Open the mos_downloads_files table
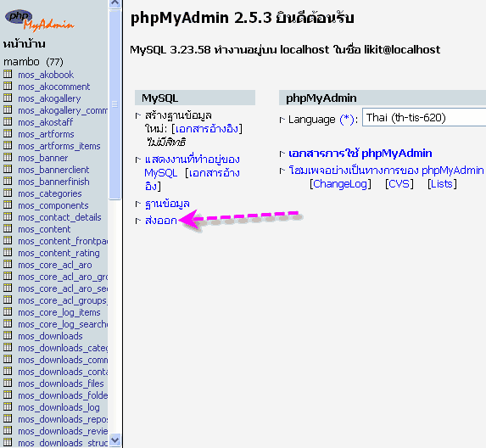This screenshot has height=448, width=486. pyautogui.click(x=61, y=384)
